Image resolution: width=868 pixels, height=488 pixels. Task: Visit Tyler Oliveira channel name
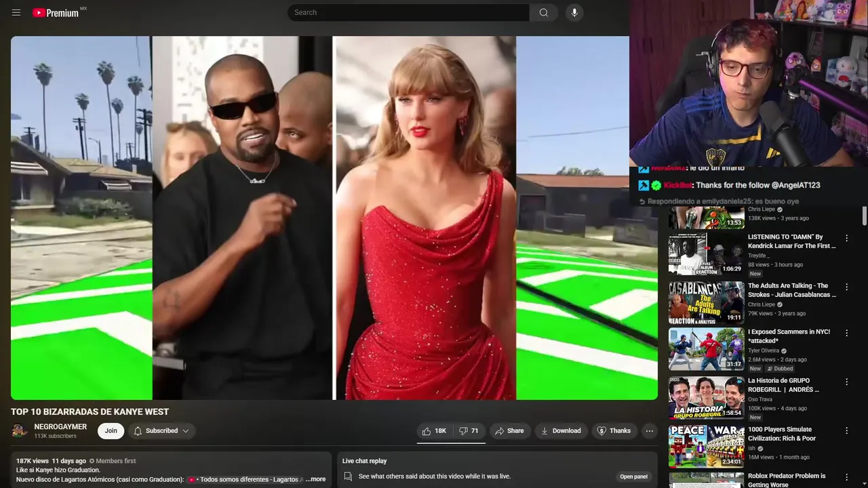(764, 350)
